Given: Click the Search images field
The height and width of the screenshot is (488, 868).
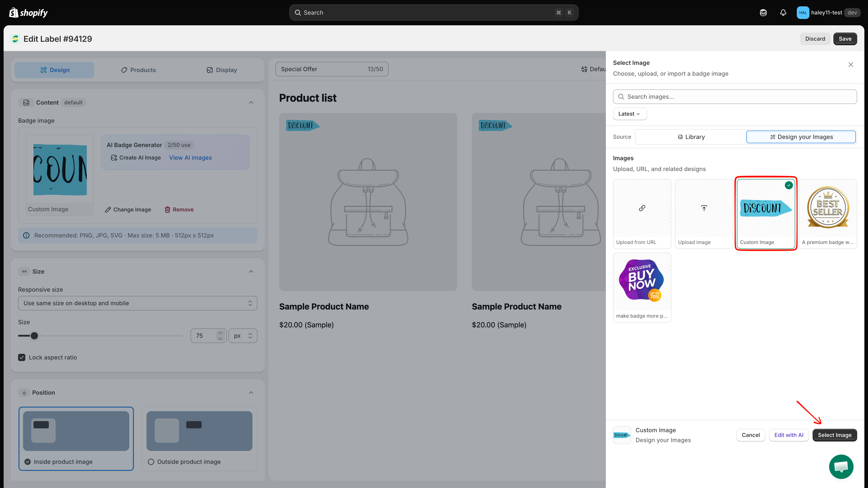Looking at the screenshot, I should click(735, 97).
